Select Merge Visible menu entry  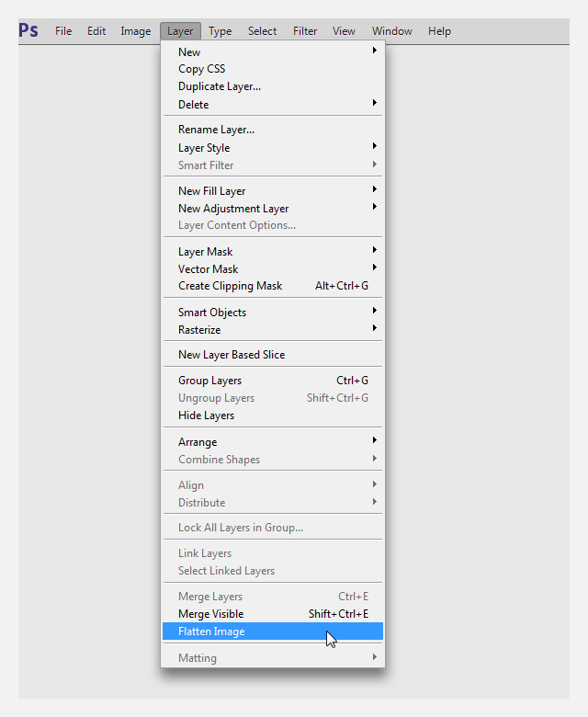[x=273, y=614]
